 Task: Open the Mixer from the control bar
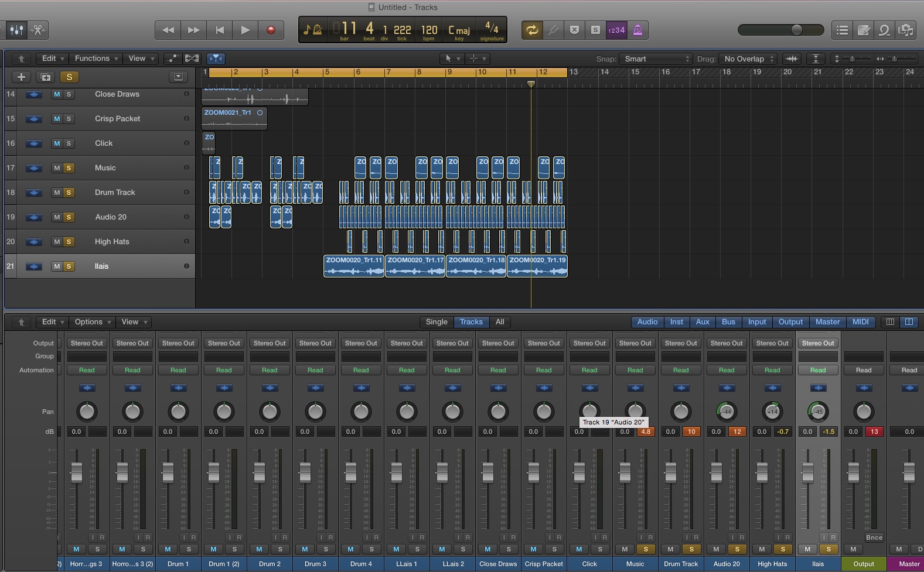[x=16, y=30]
